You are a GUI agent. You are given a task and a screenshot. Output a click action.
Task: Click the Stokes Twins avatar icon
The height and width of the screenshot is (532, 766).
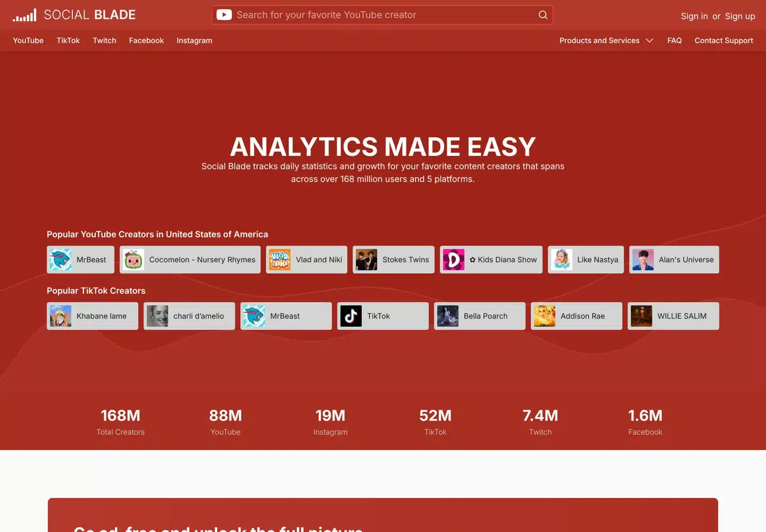367,260
